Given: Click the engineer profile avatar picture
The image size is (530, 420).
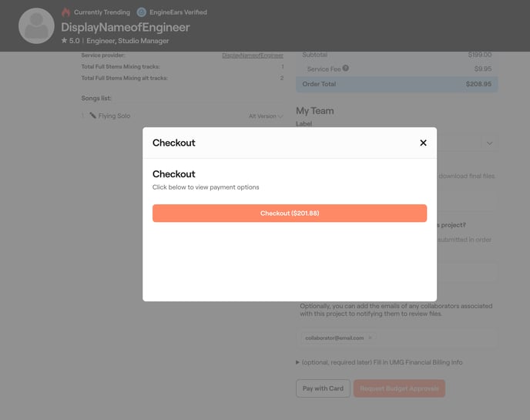Looking at the screenshot, I should [36, 26].
